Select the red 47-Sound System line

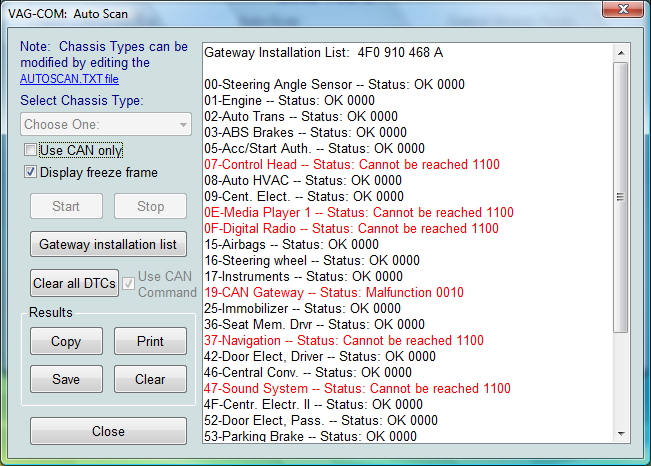[x=357, y=388]
